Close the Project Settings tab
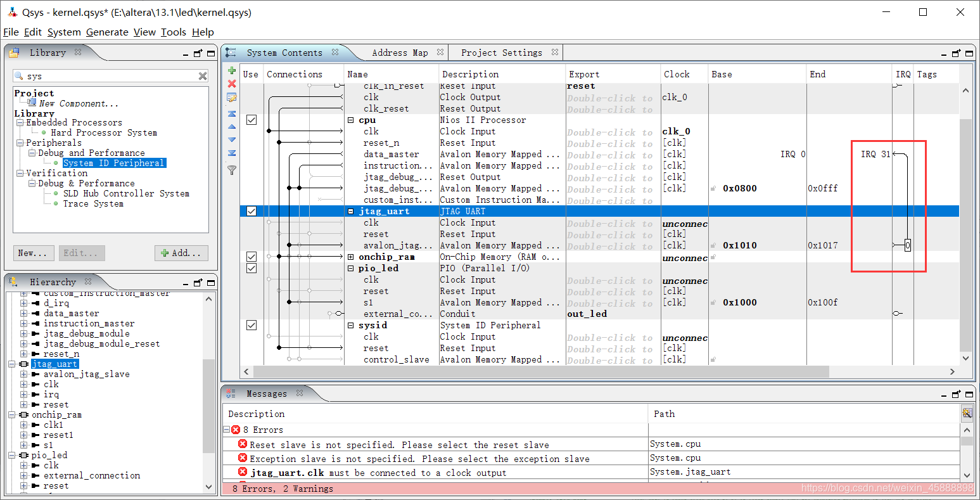Screen dimensions: 980x500 [555, 52]
